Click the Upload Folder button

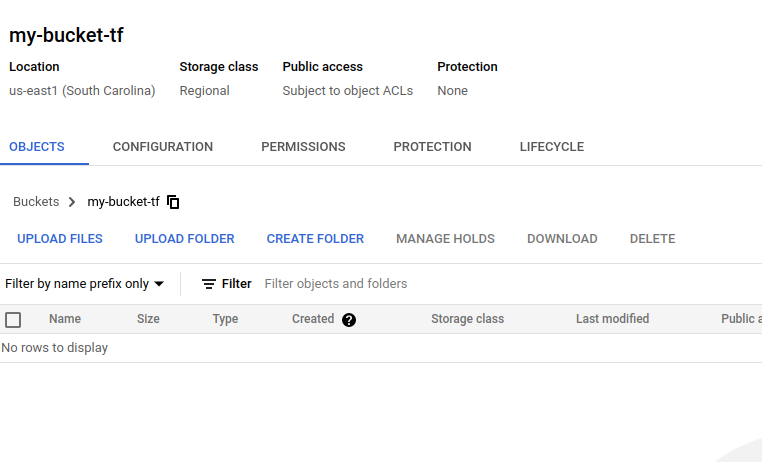point(185,239)
